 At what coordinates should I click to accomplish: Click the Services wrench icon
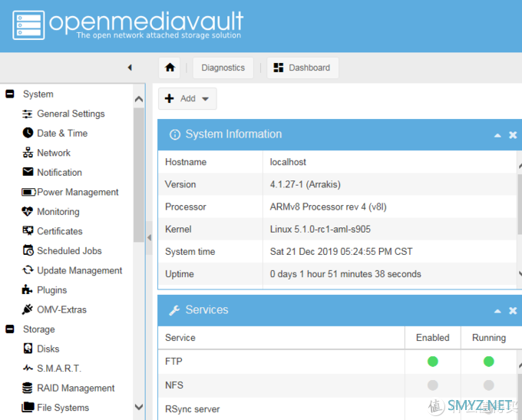tap(174, 310)
